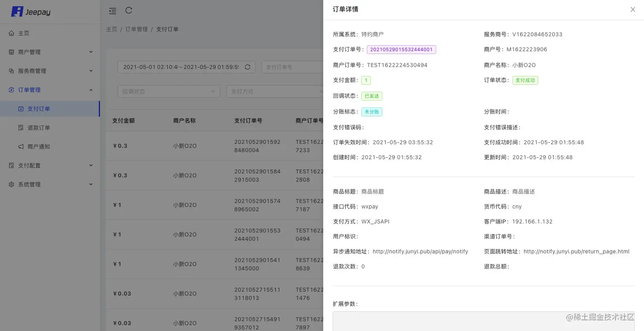Click the 支付金额 tag 1

click(x=366, y=80)
